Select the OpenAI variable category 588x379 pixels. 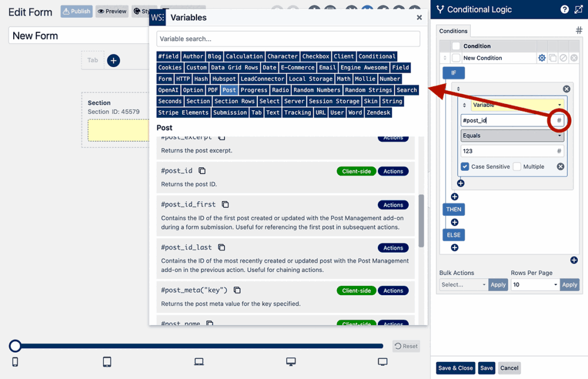(x=168, y=90)
